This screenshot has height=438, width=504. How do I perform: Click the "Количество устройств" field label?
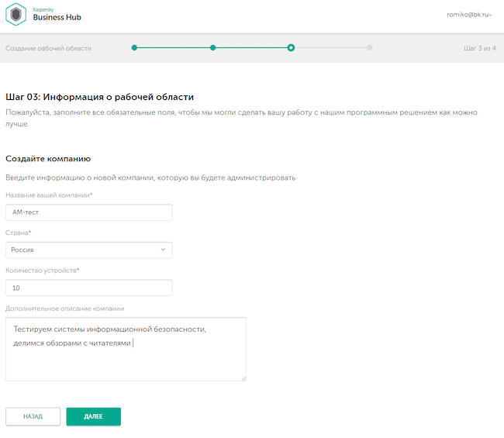pyautogui.click(x=43, y=271)
